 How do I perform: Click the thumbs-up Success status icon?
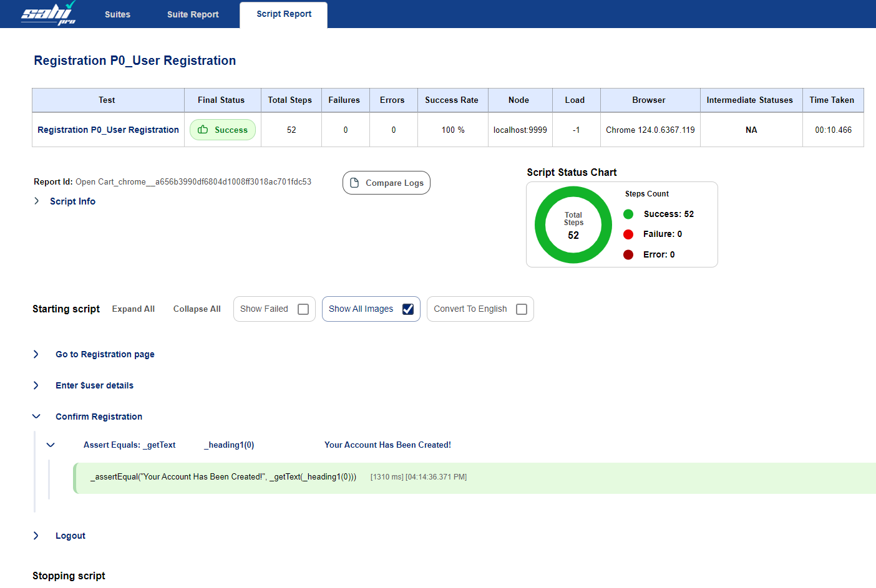[203, 130]
